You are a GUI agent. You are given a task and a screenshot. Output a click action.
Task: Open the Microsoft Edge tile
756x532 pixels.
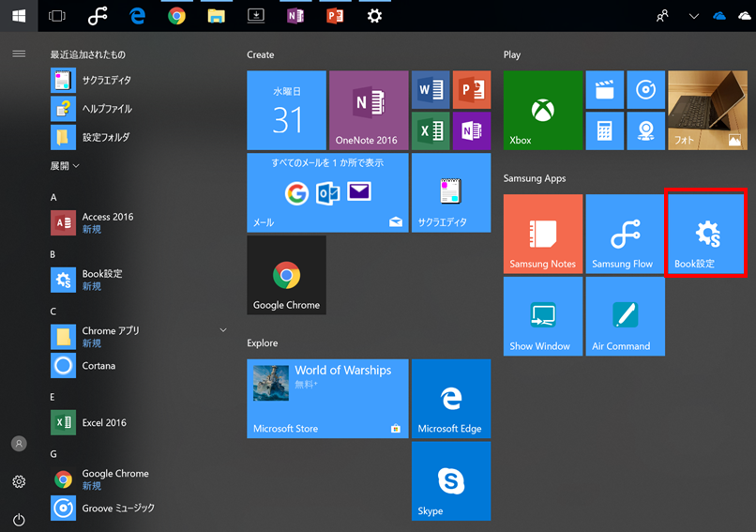(451, 399)
